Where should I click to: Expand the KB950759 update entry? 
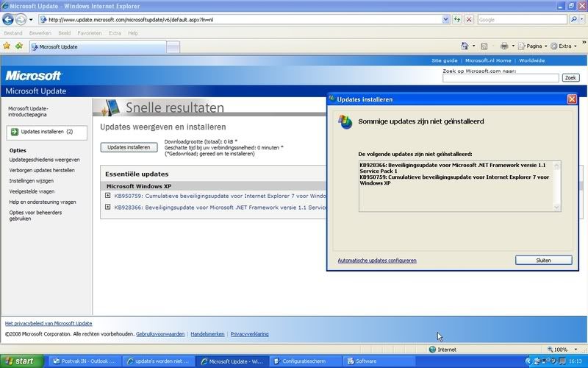(107, 195)
